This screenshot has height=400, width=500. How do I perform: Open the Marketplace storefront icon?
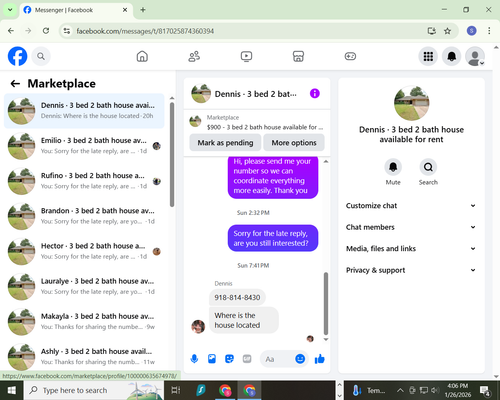tap(298, 56)
